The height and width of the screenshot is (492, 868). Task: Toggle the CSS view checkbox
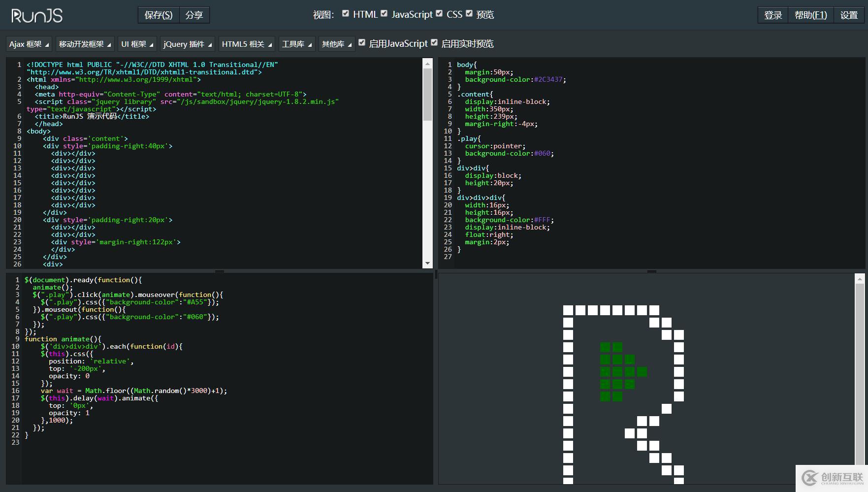439,14
